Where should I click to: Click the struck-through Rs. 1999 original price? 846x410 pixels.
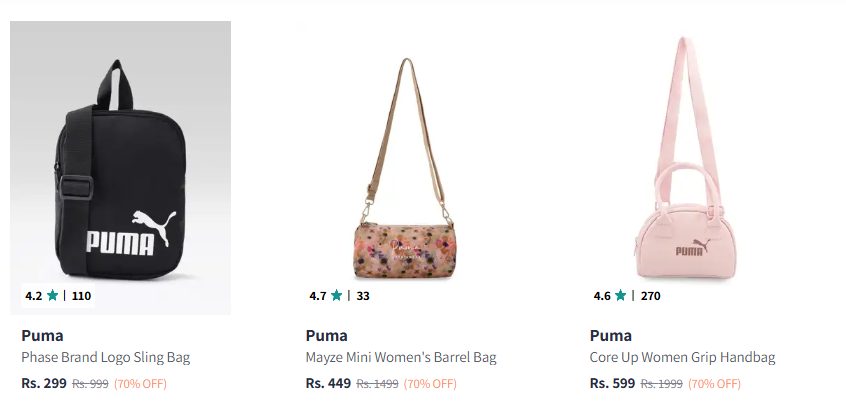662,384
